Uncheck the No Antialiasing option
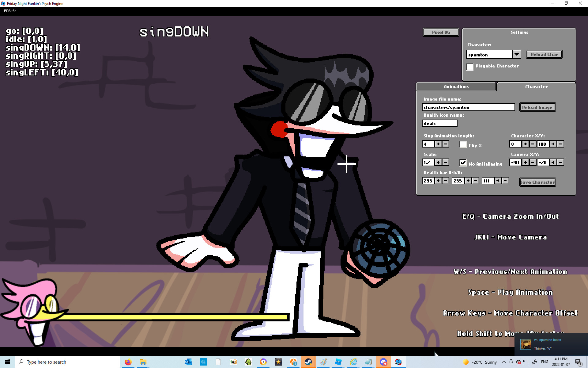The width and height of the screenshot is (588, 368). [463, 163]
